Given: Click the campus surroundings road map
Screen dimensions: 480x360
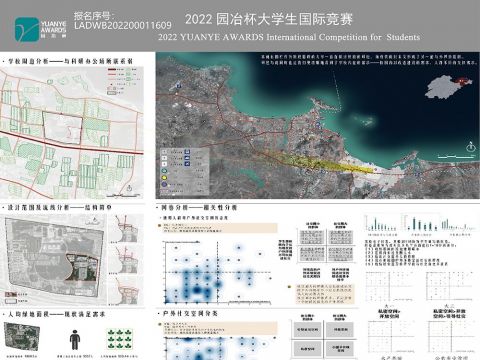Looking at the screenshot, I should point(72,133).
